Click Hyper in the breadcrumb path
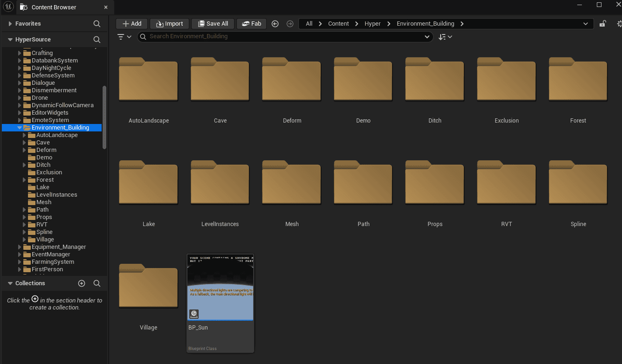 [x=373, y=24]
